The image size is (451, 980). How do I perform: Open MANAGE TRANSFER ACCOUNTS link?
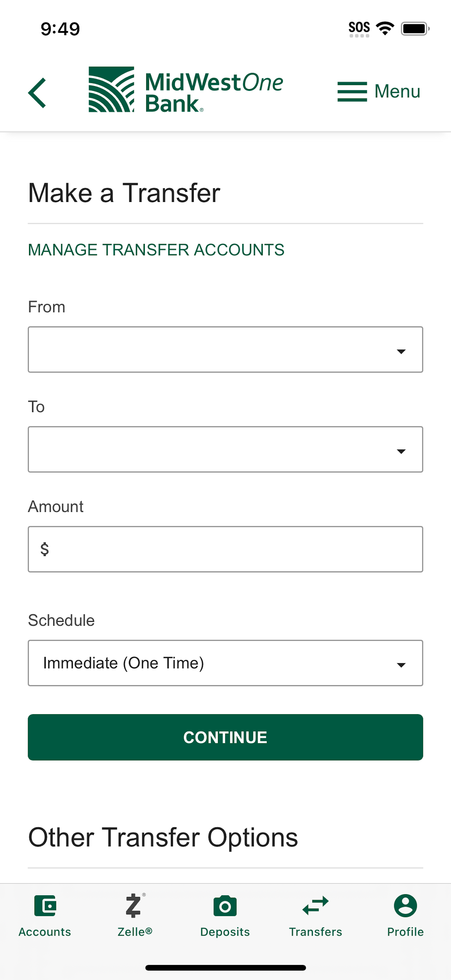pyautogui.click(x=156, y=250)
